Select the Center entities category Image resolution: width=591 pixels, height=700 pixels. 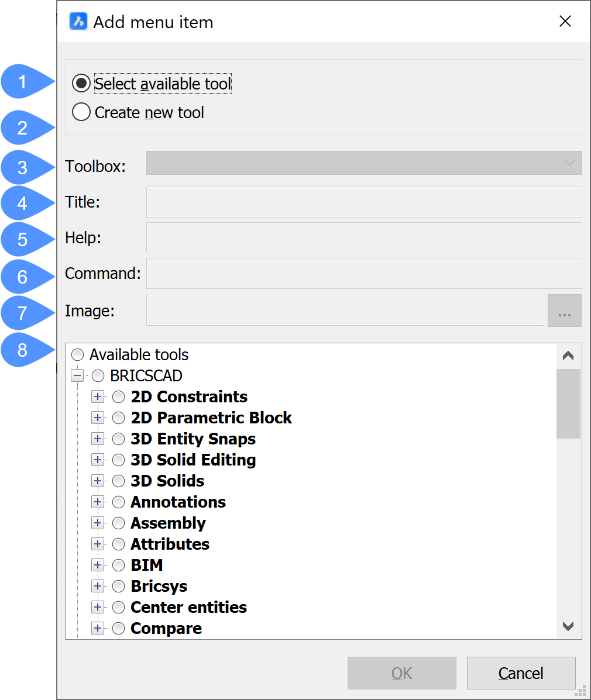pos(188,608)
